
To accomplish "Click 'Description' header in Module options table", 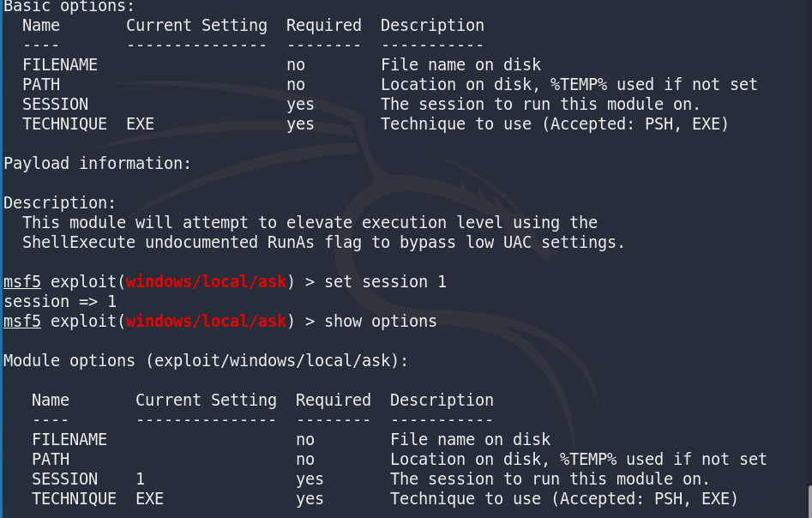I will pyautogui.click(x=442, y=400).
